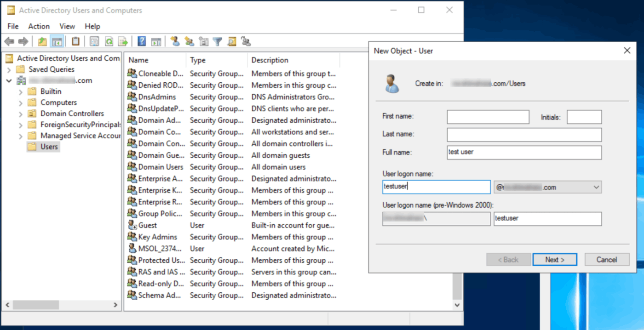Open the Properties toolbar icon
Viewport: 644px width, 330px height.
94,41
